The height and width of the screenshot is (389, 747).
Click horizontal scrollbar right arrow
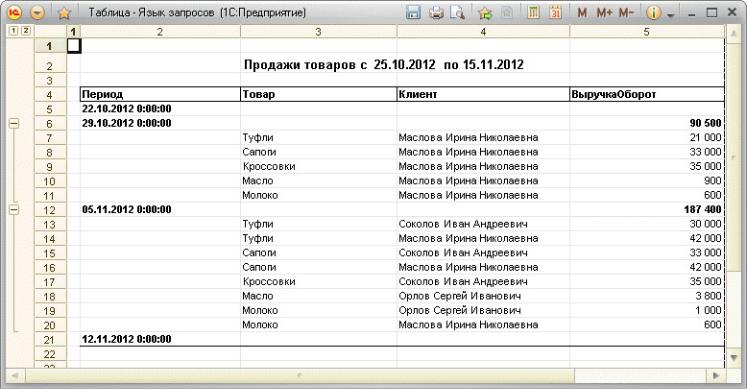click(716, 376)
